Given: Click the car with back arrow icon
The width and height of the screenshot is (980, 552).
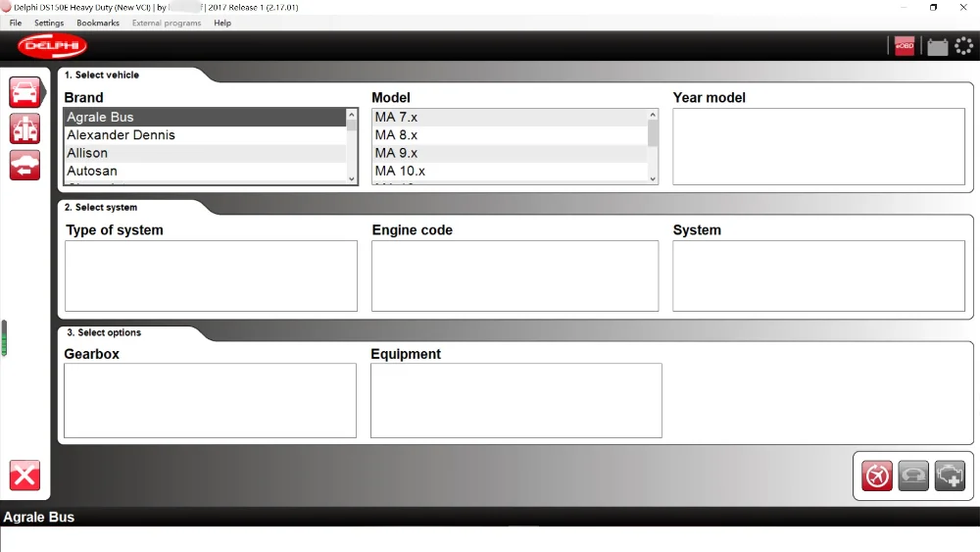Looking at the screenshot, I should [25, 165].
